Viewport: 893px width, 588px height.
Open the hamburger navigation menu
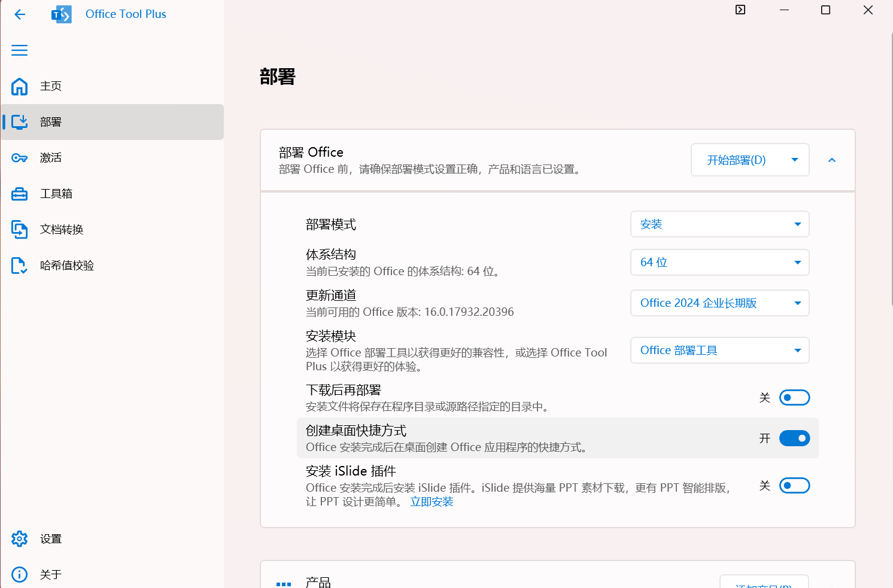(20, 50)
